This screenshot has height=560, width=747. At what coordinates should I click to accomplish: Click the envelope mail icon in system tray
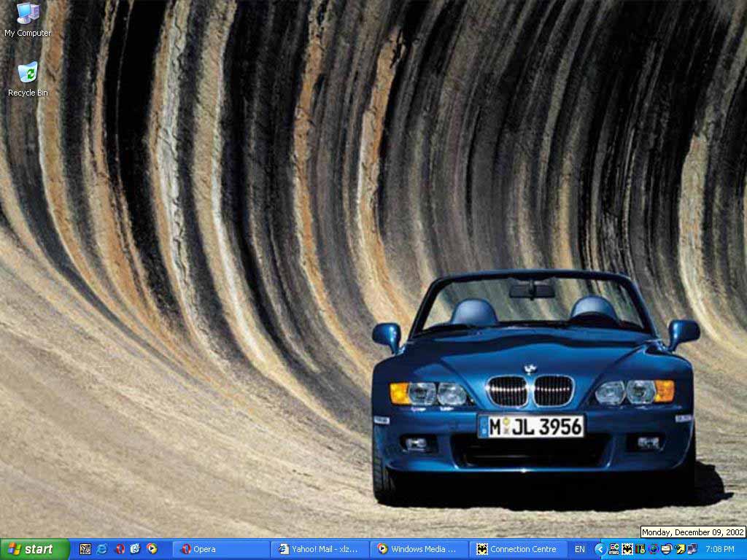click(x=667, y=549)
